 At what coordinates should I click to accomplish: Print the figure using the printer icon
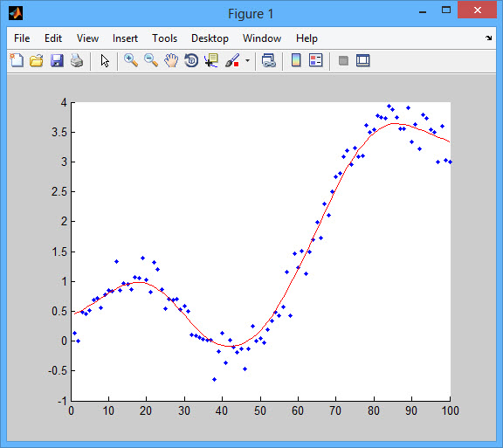pyautogui.click(x=77, y=60)
